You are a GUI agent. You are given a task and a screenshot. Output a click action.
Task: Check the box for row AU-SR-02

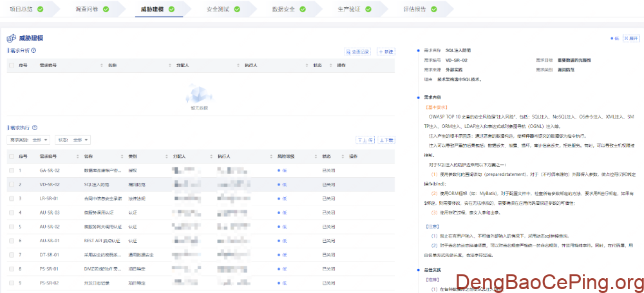point(12,227)
